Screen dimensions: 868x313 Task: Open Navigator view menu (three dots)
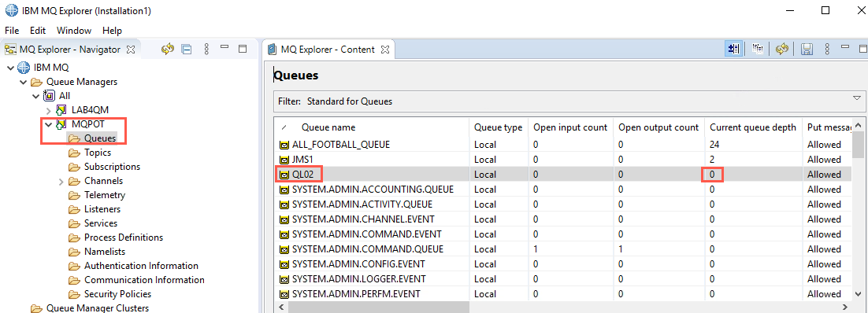click(x=206, y=50)
